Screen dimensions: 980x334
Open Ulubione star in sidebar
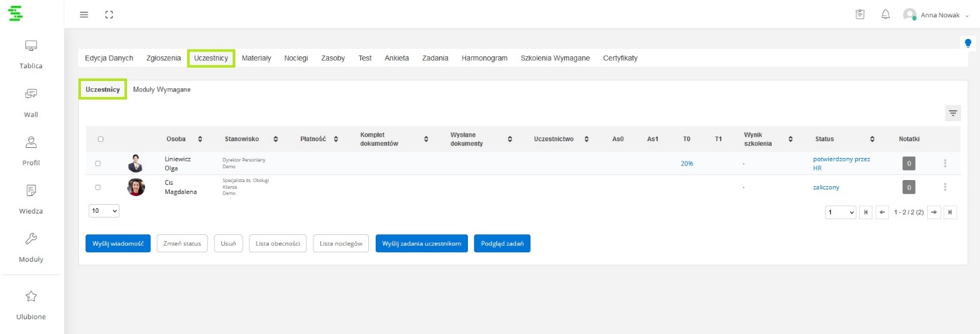coord(31,305)
